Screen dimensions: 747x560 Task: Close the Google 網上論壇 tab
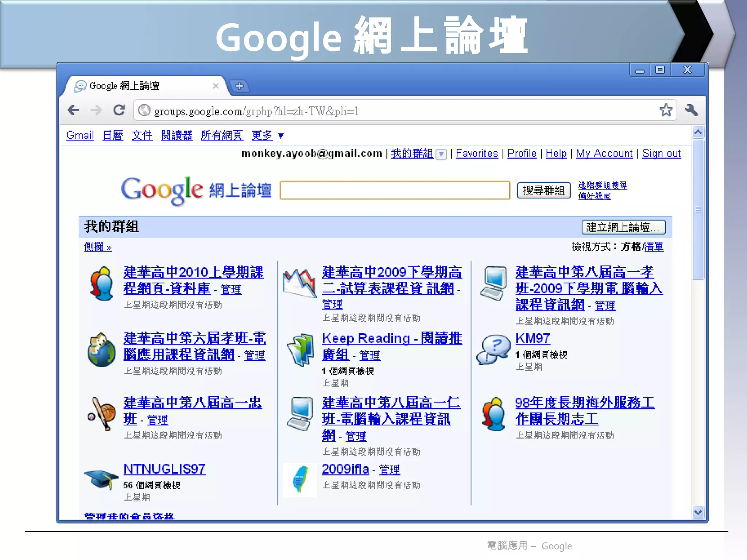[x=216, y=86]
